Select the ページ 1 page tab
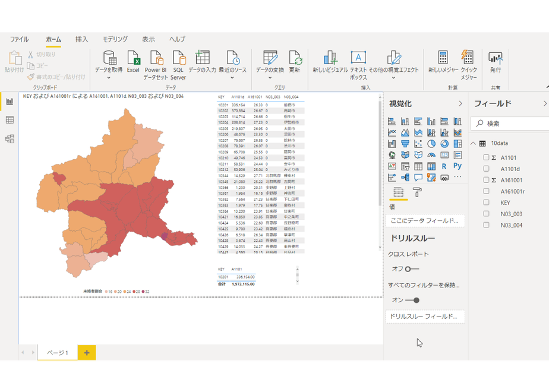This screenshot has width=549, height=392. [58, 352]
